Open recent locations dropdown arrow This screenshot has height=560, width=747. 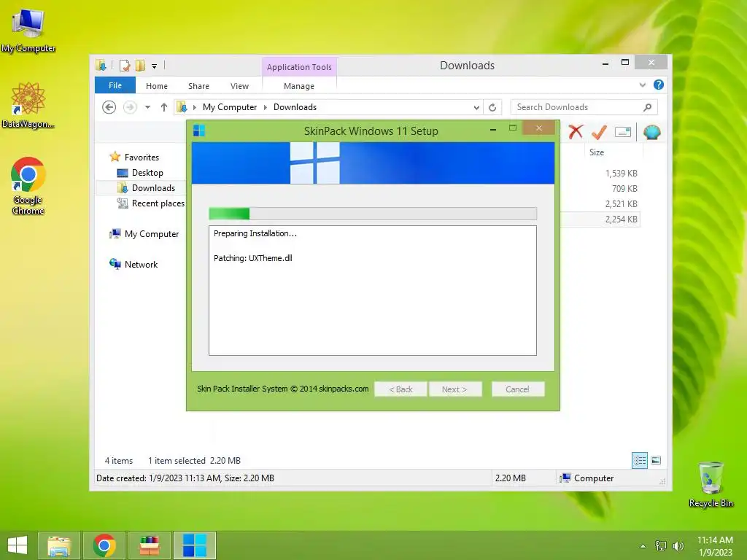147,107
